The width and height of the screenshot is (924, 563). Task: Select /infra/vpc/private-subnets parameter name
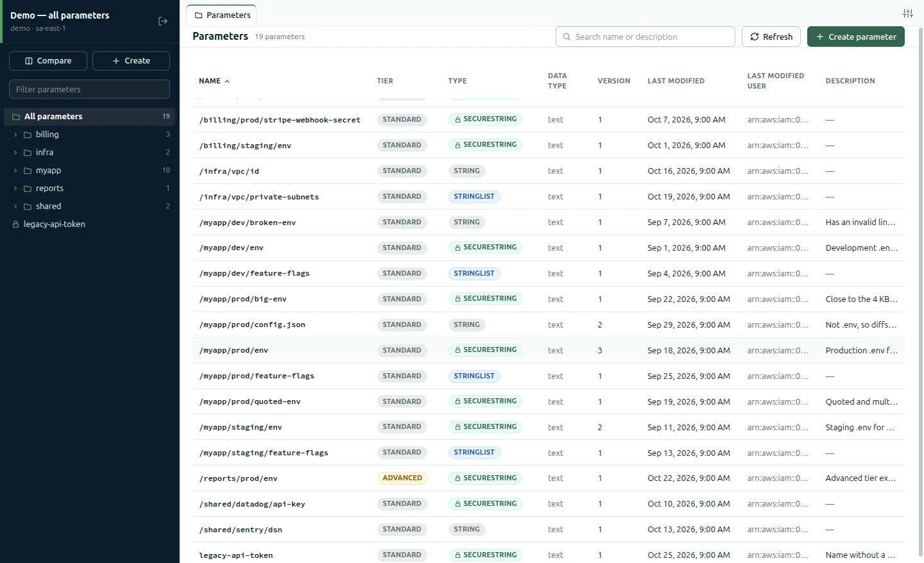(259, 197)
